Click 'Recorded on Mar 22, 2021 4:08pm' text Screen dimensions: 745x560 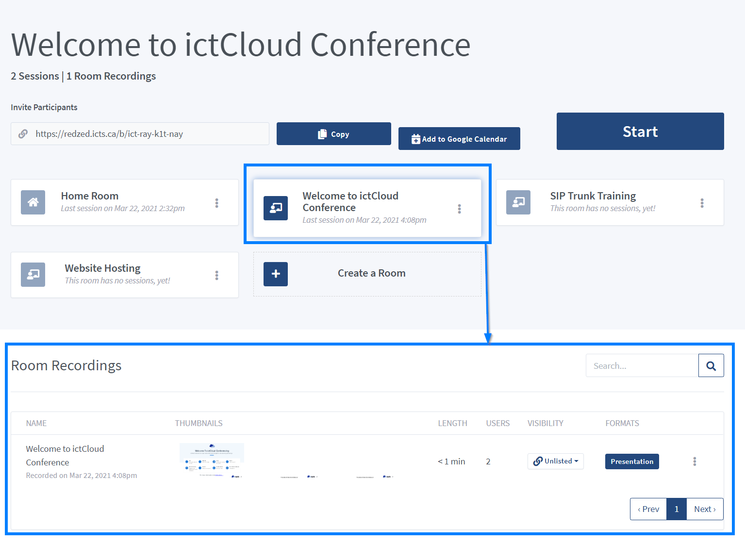(82, 476)
